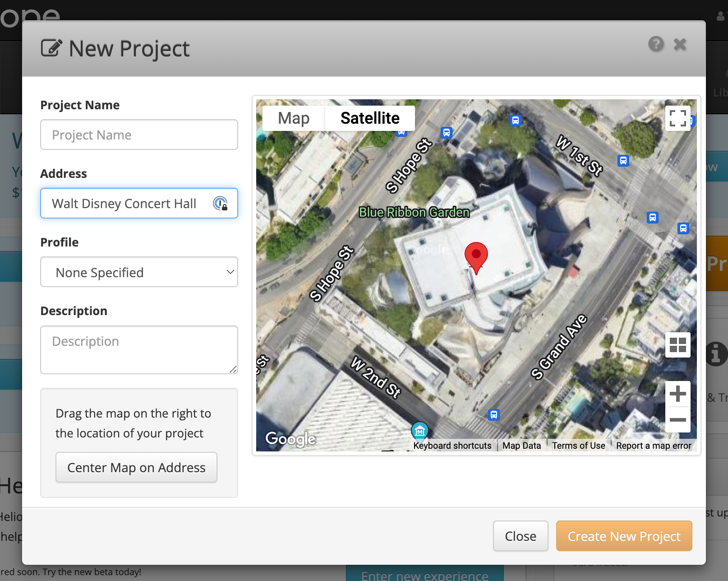Click the password manager icon in Address field
728x581 pixels.
tap(220, 204)
